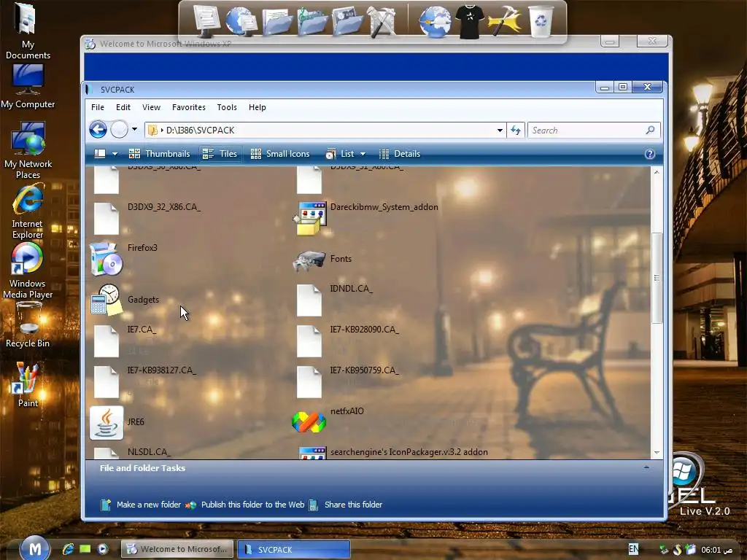Screen dimensions: 747x560
Task: Launch Internet Explorer from quick launch
Action: [68, 549]
